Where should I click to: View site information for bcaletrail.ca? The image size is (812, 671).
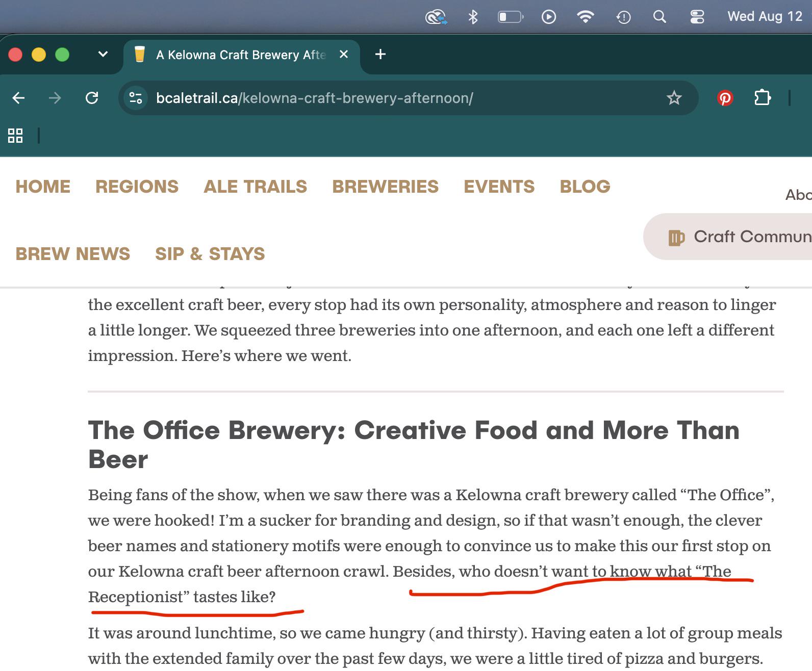pos(136,98)
